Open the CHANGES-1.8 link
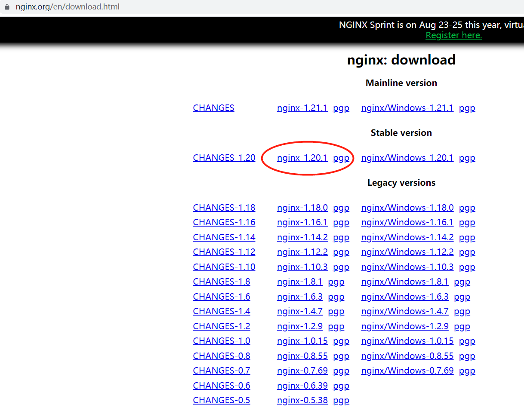This screenshot has height=420, width=524. pyautogui.click(x=222, y=282)
